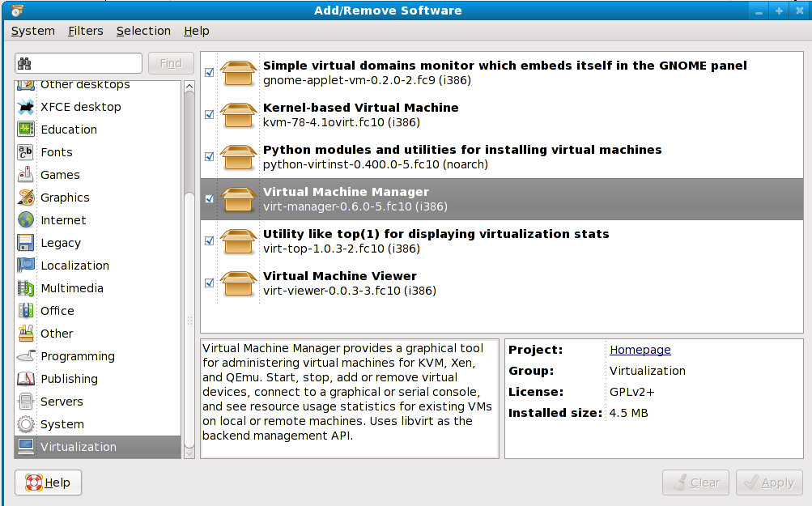Image resolution: width=812 pixels, height=506 pixels.
Task: Click the kvm package box icon
Action: [x=238, y=115]
